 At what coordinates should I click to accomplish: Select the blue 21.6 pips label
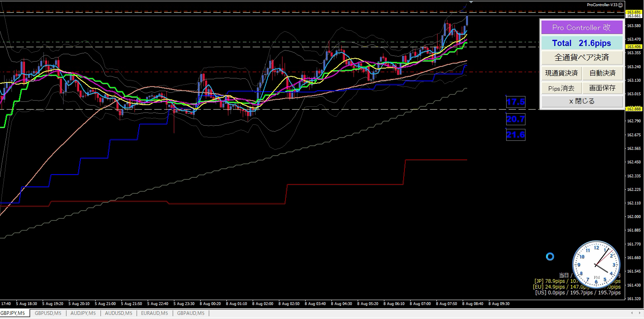coord(516,135)
